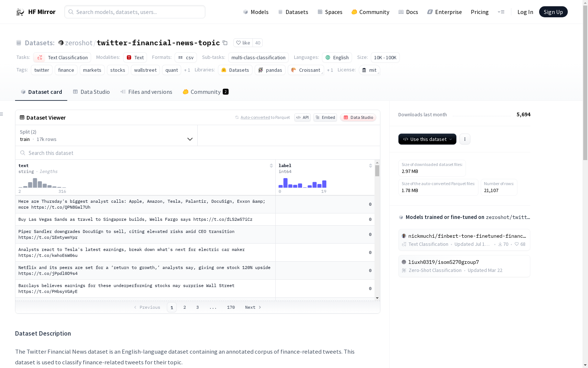Click Next page in dataset viewer
Screen dimensions: 588x368
pos(253,307)
